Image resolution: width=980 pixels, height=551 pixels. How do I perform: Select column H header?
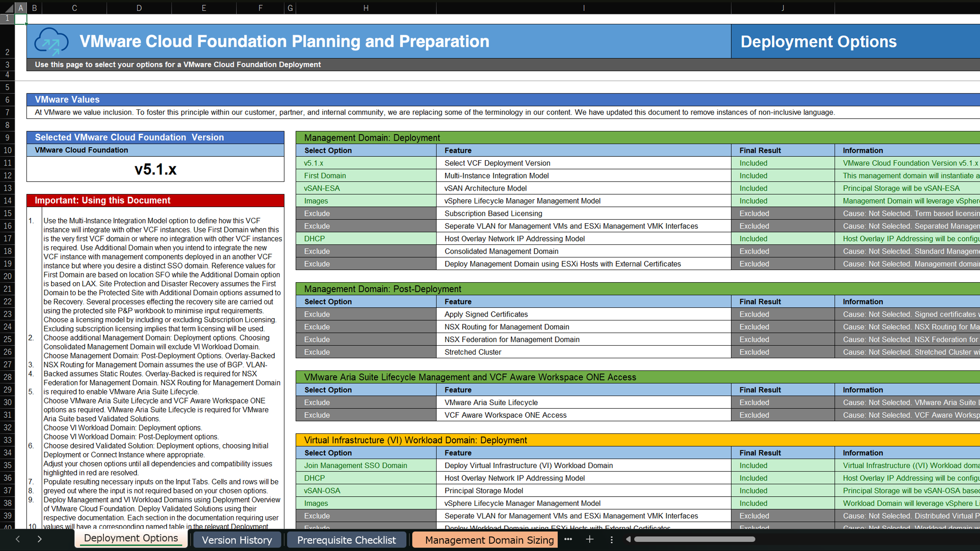366,8
